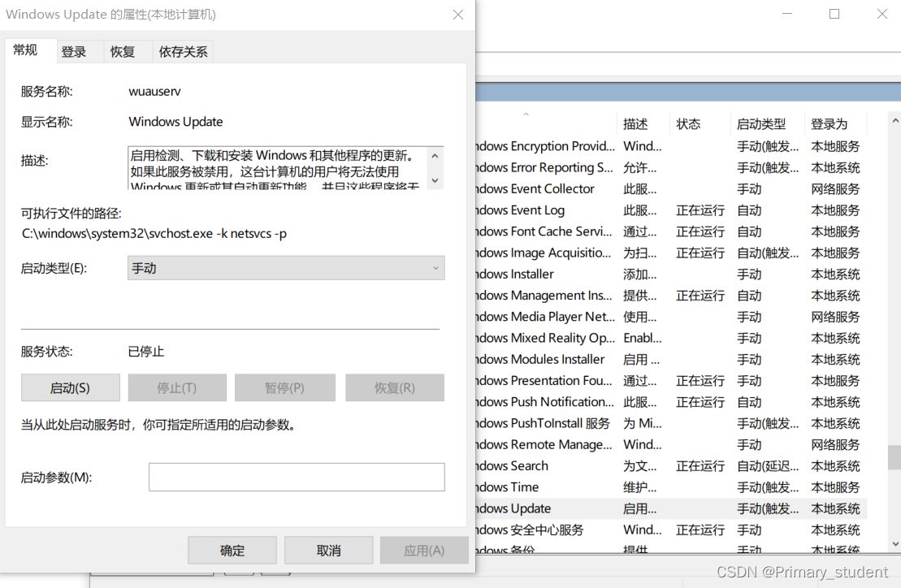Select the Windows Installer row
Screen dimensions: 901x588
(670, 274)
